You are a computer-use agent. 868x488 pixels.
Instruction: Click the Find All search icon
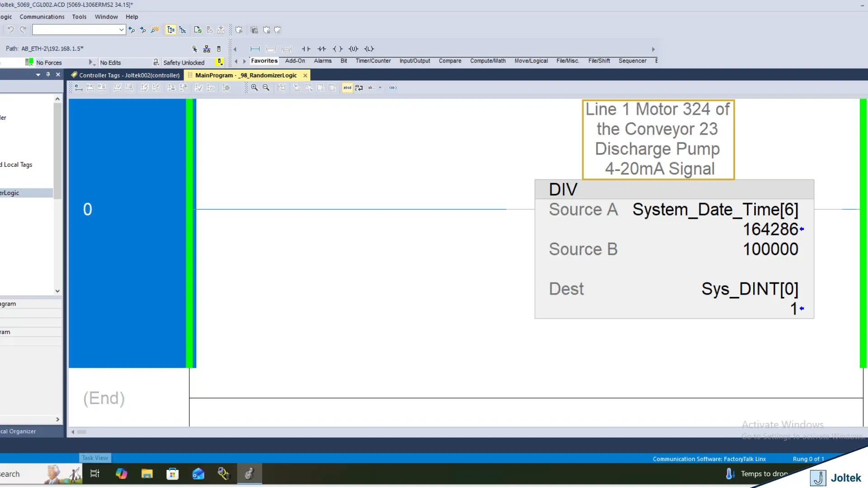[155, 30]
